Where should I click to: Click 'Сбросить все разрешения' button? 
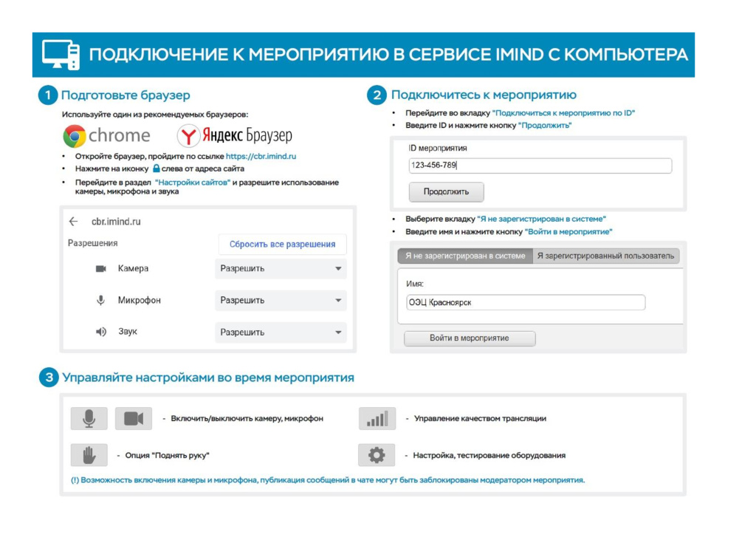click(x=282, y=244)
